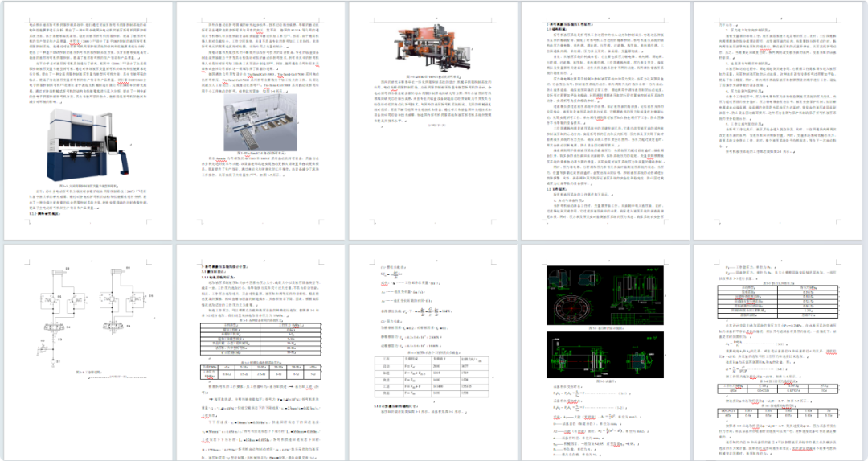The height and width of the screenshot is (461, 868).
Task: Select the orange machine photo
Action: (x=433, y=48)
